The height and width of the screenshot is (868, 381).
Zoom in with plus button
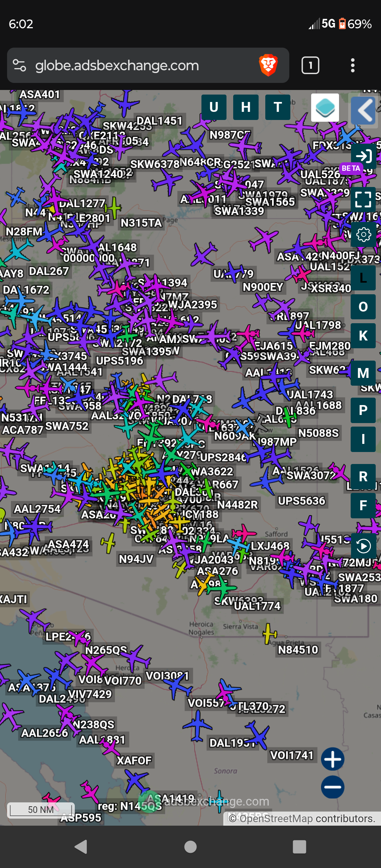pos(333,759)
